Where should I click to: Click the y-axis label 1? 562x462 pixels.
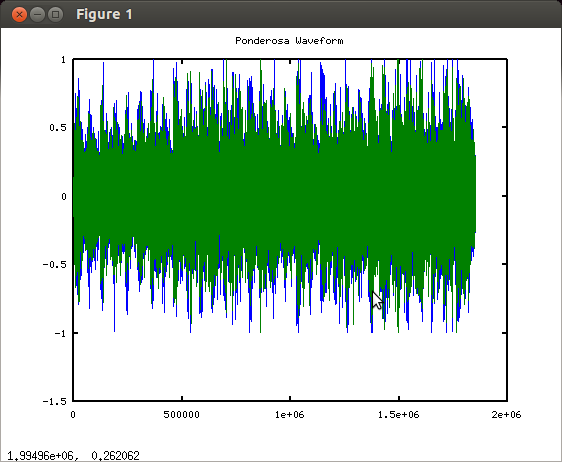coord(63,59)
